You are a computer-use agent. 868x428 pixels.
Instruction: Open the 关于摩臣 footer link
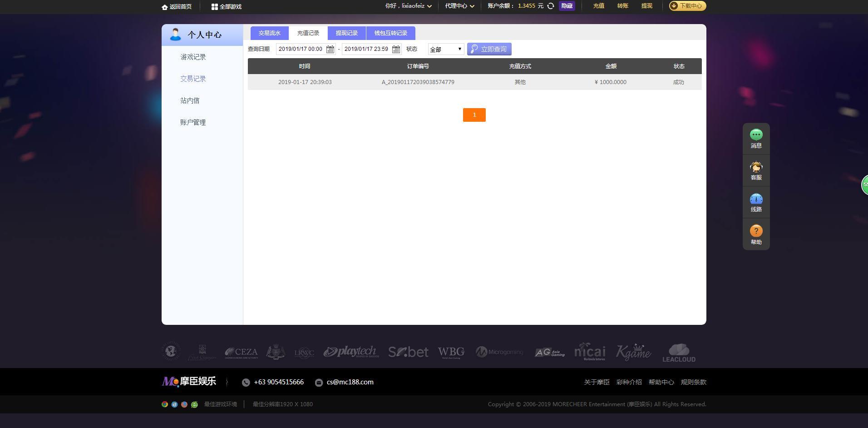[597, 383]
